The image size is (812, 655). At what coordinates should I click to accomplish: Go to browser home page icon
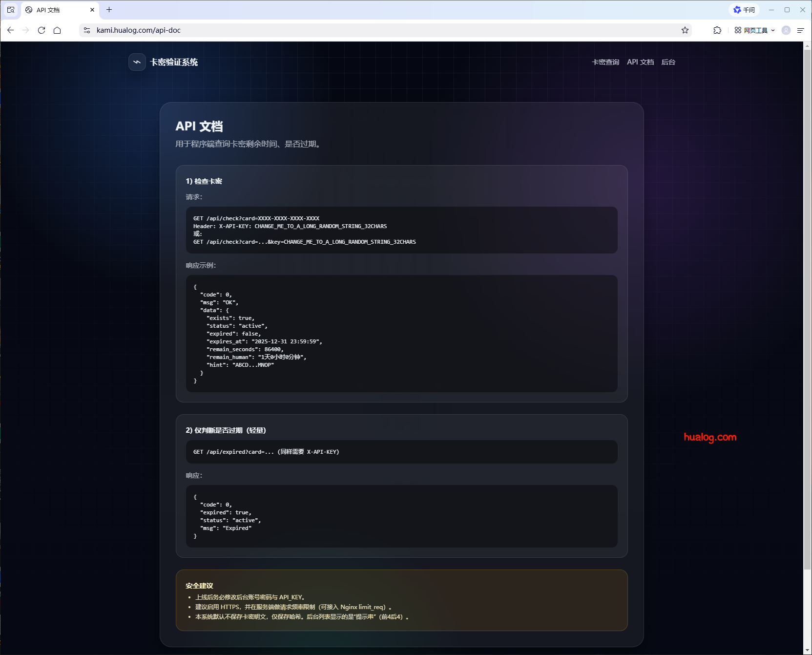point(57,30)
